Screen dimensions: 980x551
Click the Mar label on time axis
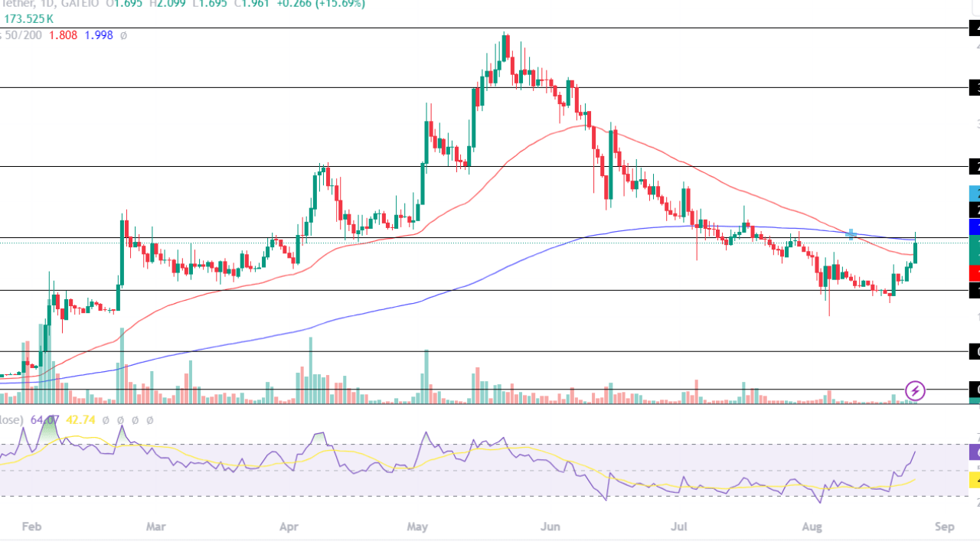155,527
